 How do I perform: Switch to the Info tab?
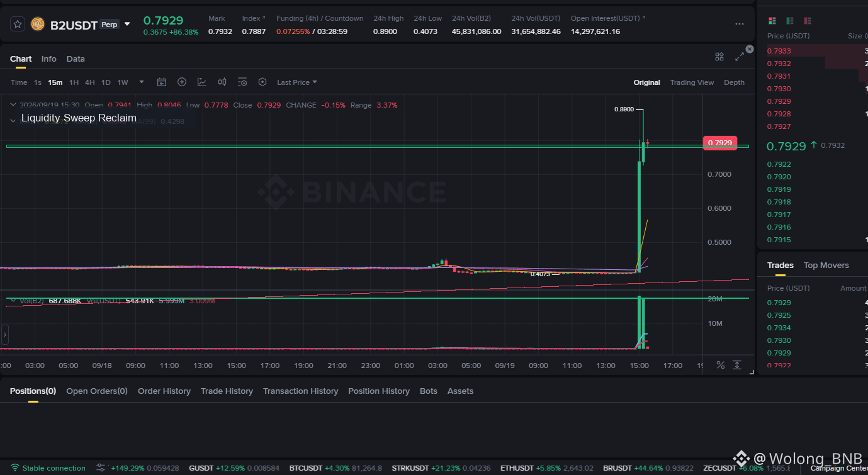point(49,59)
